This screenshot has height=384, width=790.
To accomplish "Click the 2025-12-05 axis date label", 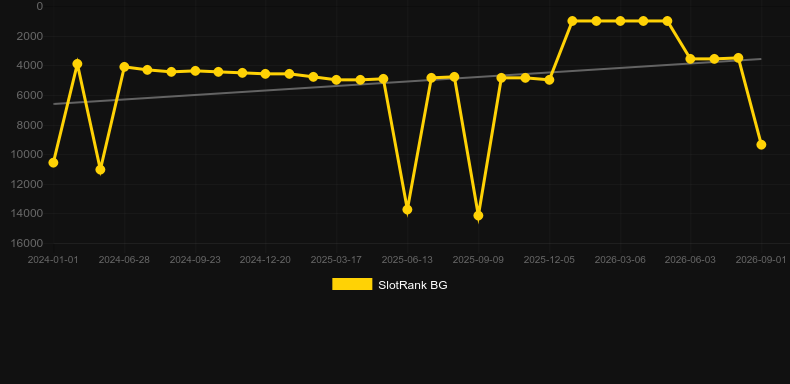I will tap(549, 260).
